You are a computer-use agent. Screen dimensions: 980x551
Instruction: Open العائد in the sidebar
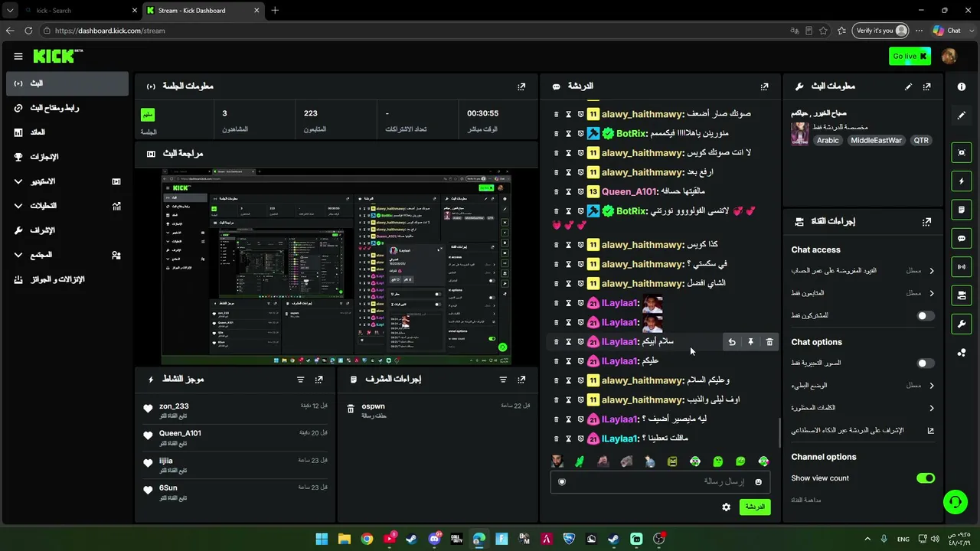tap(67, 132)
